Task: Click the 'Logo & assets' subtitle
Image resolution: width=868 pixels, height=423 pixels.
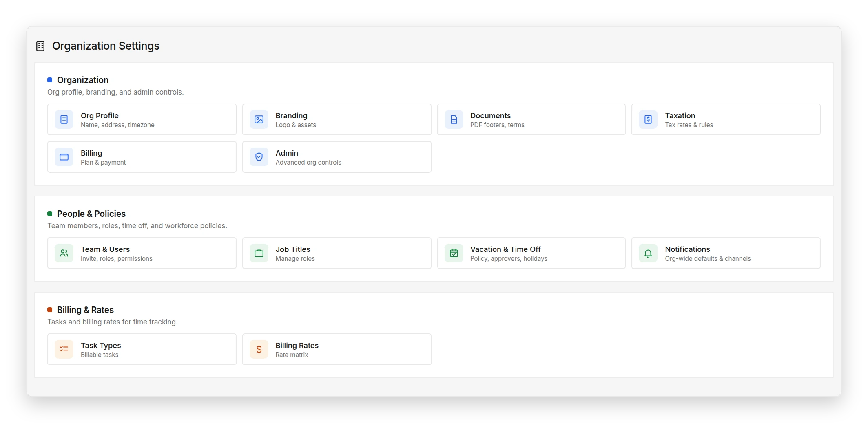Action: click(296, 125)
